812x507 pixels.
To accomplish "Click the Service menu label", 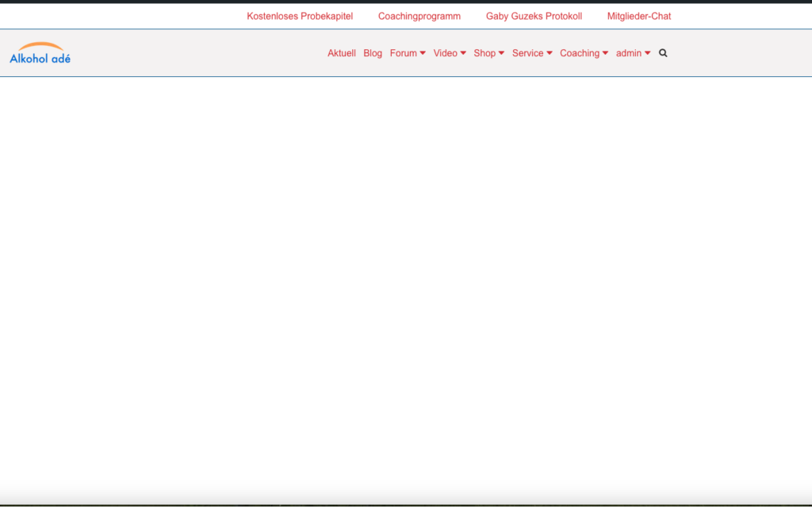I will [527, 53].
